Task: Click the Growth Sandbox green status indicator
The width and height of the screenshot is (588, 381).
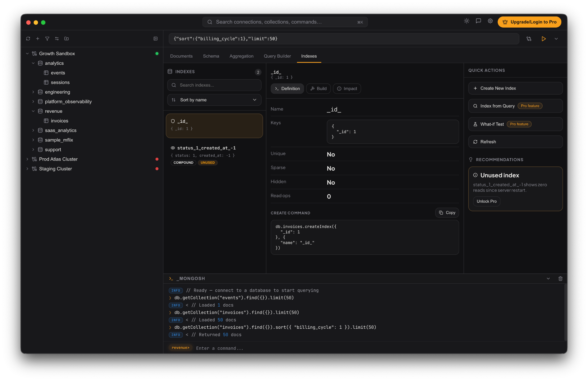Action: click(157, 54)
